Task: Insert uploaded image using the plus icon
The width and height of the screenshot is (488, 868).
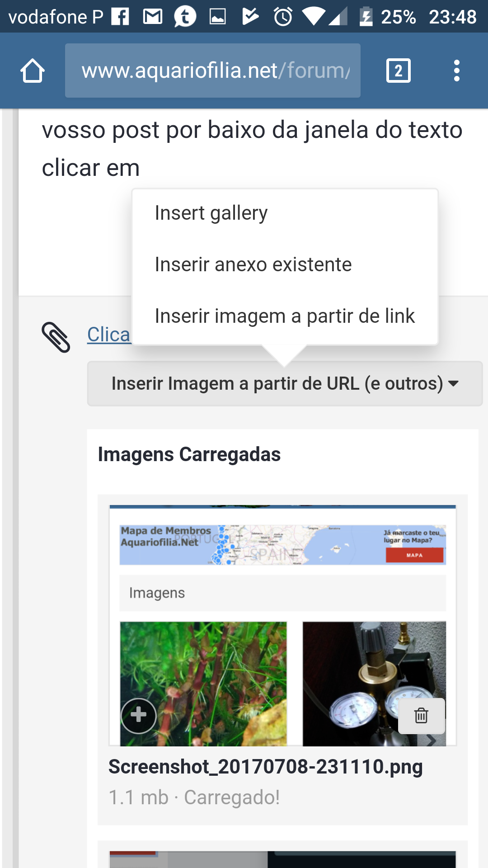Action: [139, 716]
